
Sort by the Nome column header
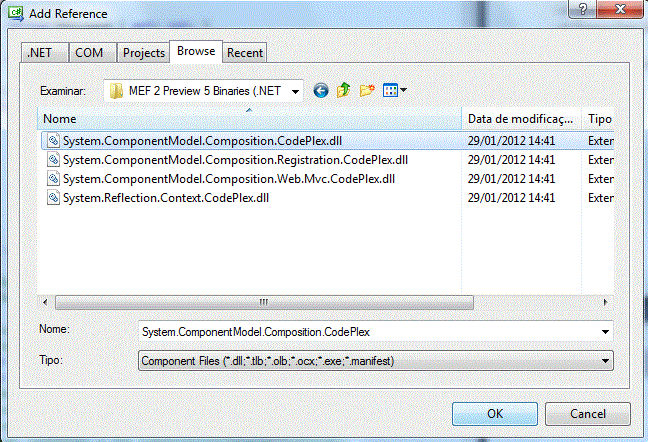click(x=249, y=119)
